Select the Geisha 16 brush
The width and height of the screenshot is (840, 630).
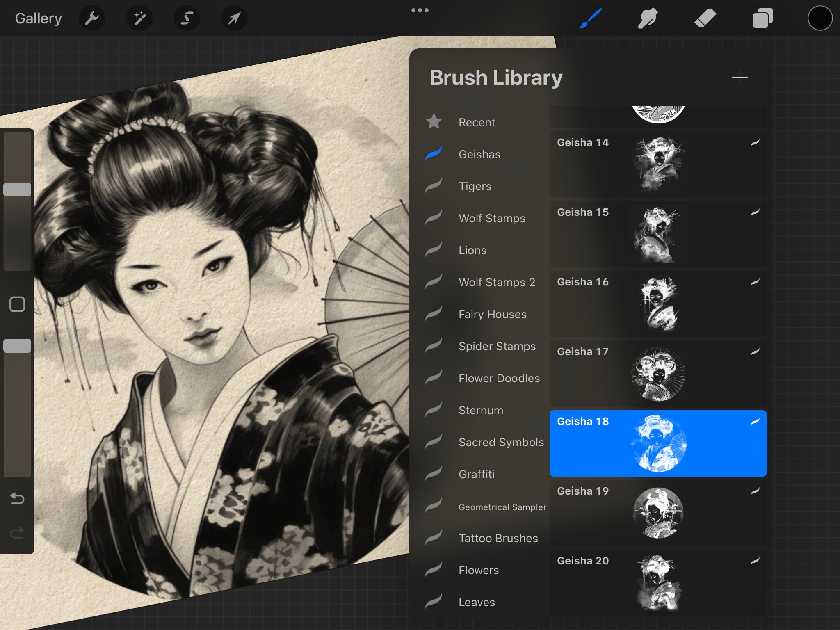[x=658, y=304]
